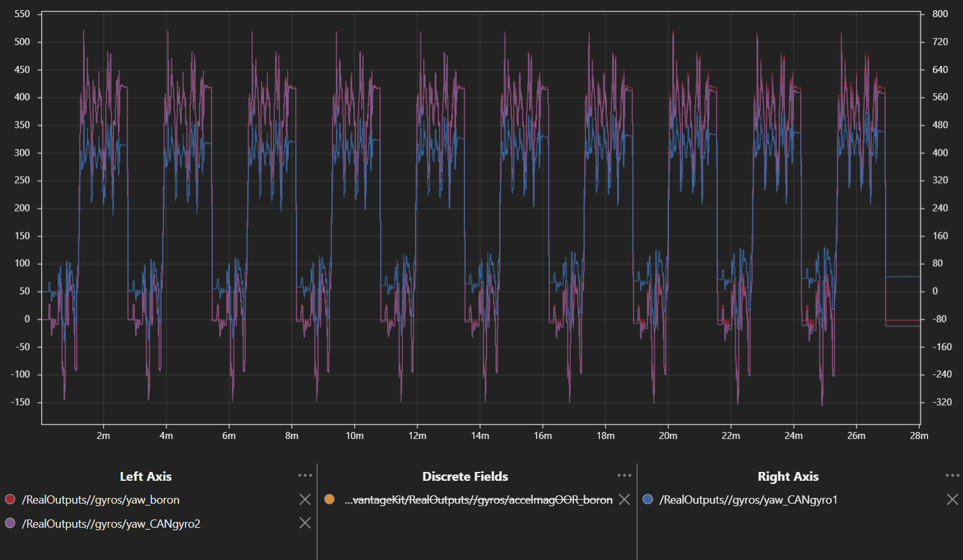963x560 pixels.
Task: Click the yaw_CANgyro1 field name text
Action: pos(748,500)
